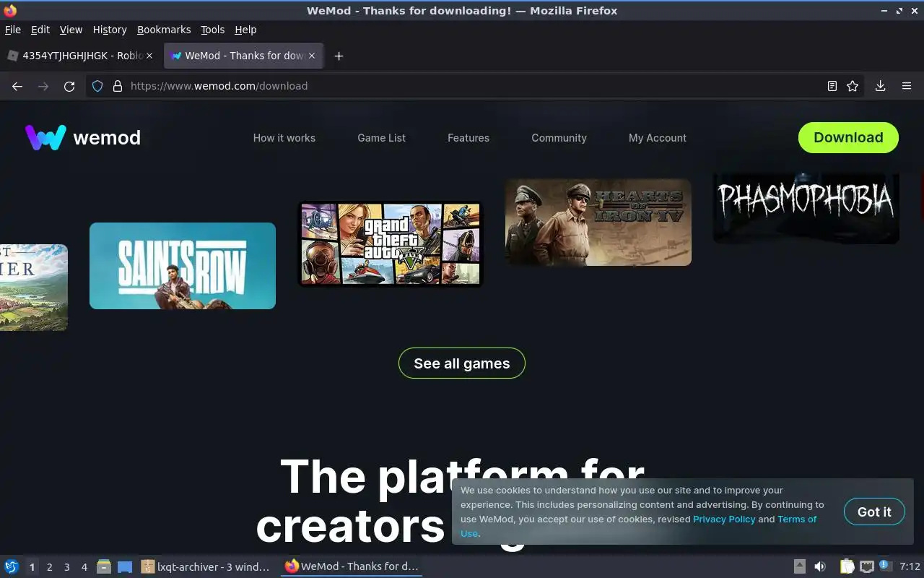
Task: Open the Edit menu
Action: [x=40, y=30]
